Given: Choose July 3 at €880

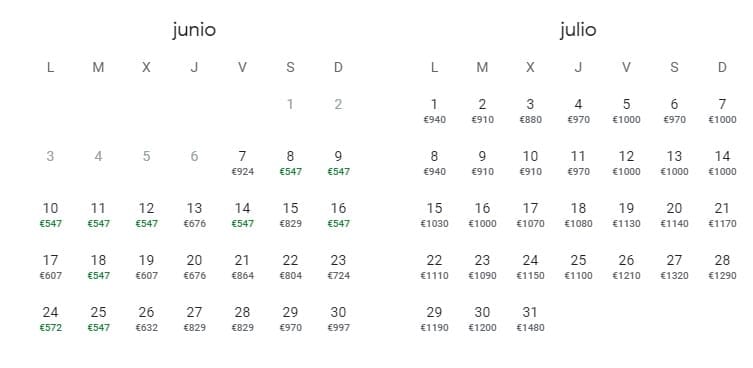Looking at the screenshot, I should click(x=530, y=111).
